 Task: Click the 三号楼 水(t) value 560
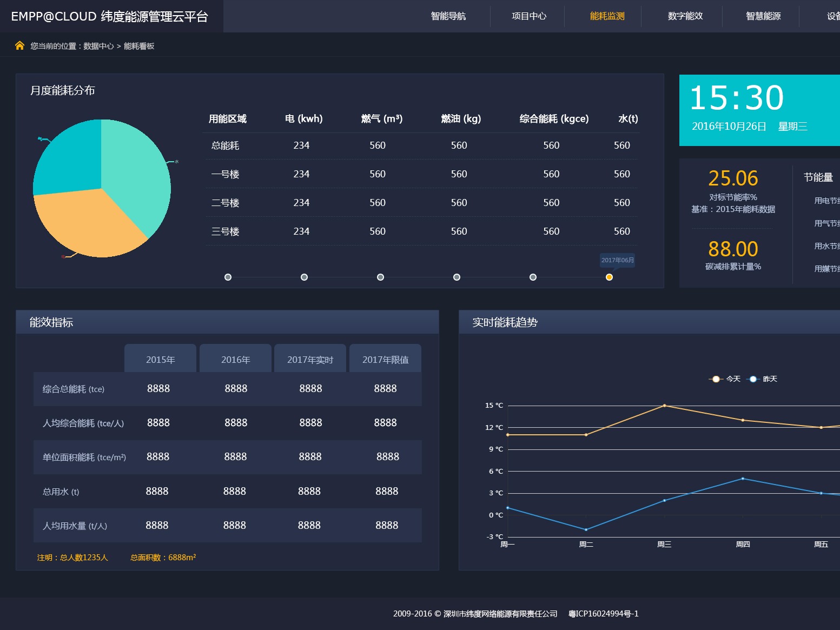pos(622,231)
